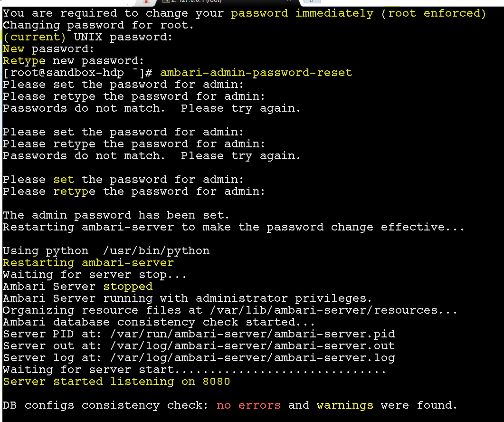Viewport: 504px width, 422px height.
Task: Open the home tab left of the session tab
Action: 146,1
